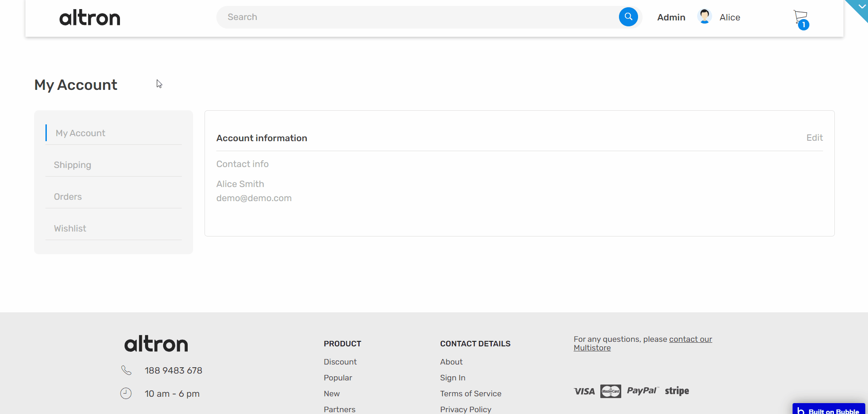Click Alice's user avatar icon
Image resolution: width=868 pixels, height=414 pixels.
click(704, 17)
